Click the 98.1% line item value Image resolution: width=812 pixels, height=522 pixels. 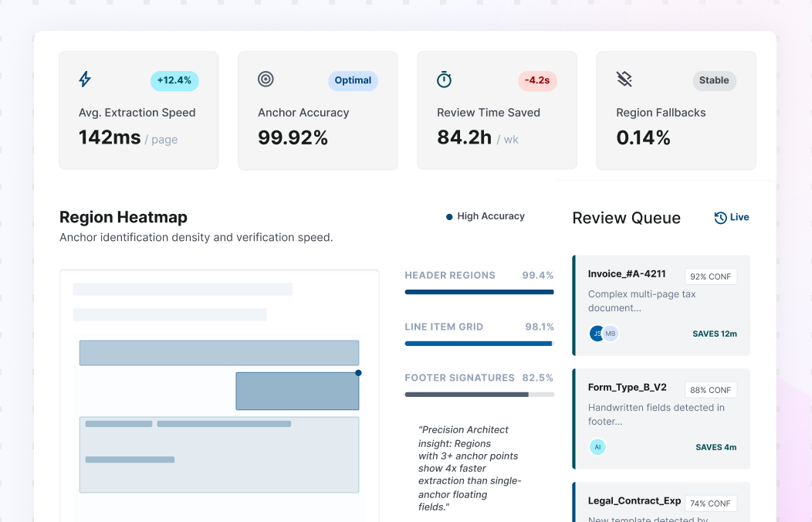tap(540, 327)
